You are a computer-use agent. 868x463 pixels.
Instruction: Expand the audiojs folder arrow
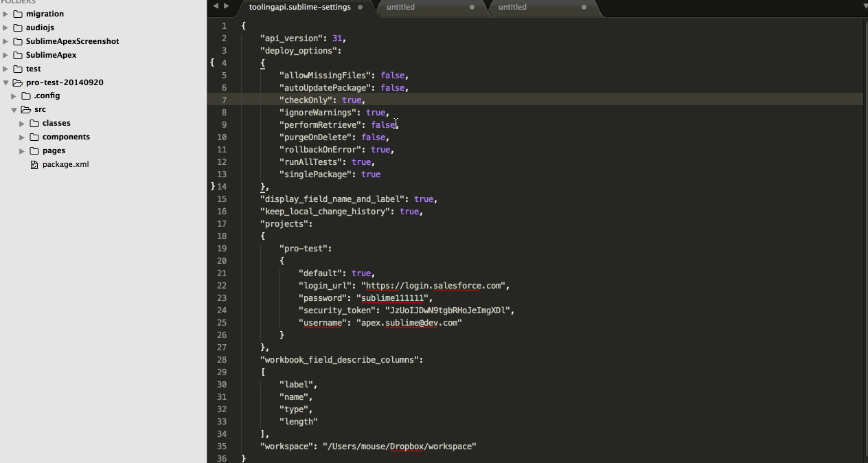pos(6,27)
